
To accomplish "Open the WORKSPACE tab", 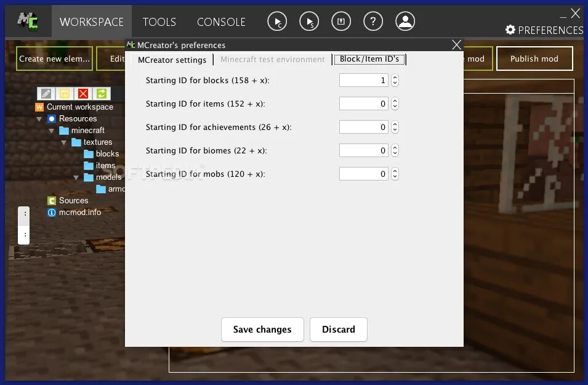I will click(92, 22).
